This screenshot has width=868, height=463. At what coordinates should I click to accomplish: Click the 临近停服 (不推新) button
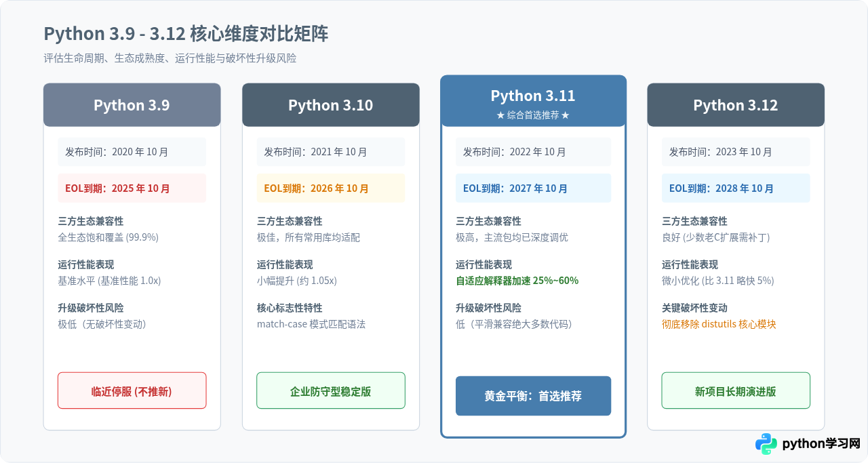tap(132, 391)
